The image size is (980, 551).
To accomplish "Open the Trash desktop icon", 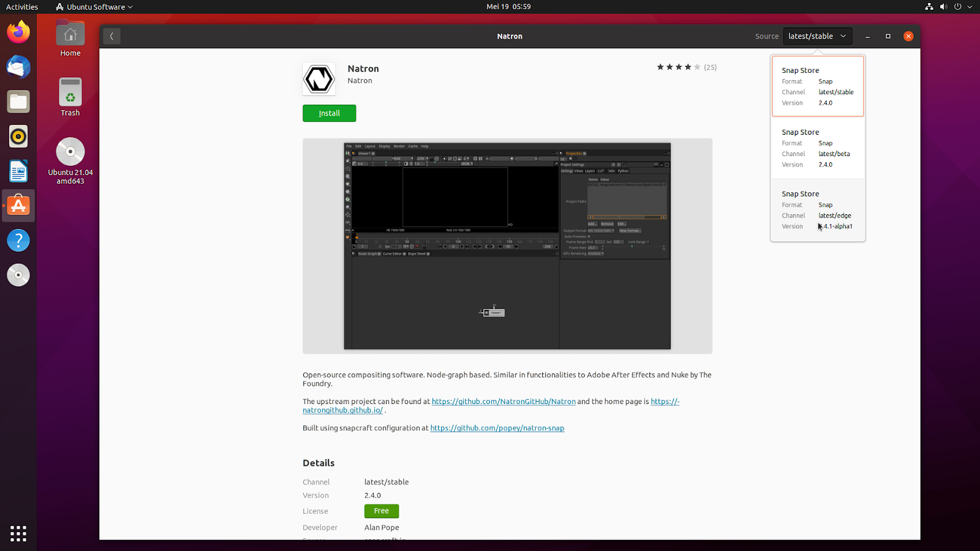I will click(x=70, y=97).
